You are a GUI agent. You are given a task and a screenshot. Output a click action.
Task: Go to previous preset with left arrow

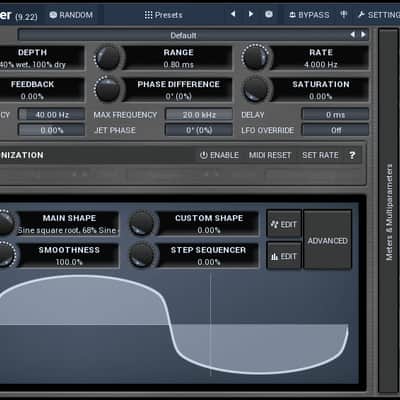tap(233, 14)
